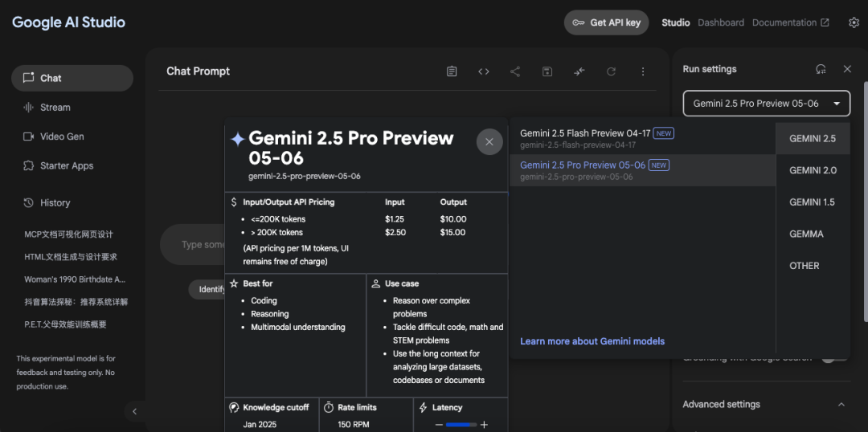Click the compare mode arrows icon

(579, 71)
